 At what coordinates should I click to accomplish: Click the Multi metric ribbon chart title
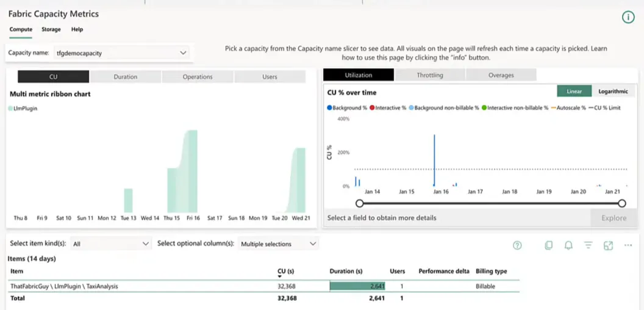coord(50,94)
